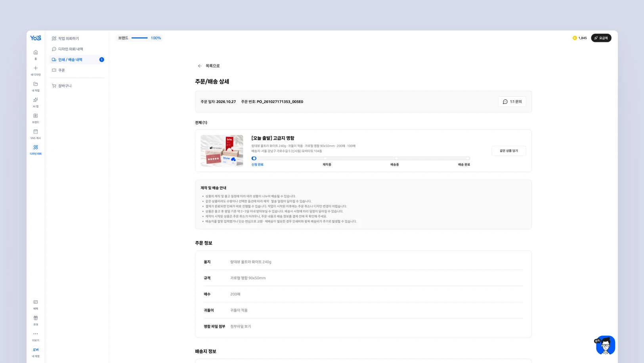Click the 제작중 progress step label
Image resolution: width=644 pixels, height=363 pixels.
point(327,165)
